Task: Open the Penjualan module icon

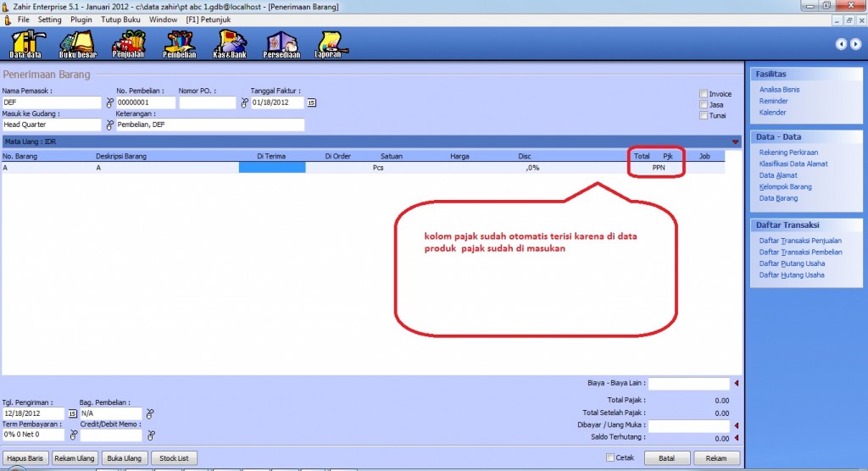Action: point(128,42)
